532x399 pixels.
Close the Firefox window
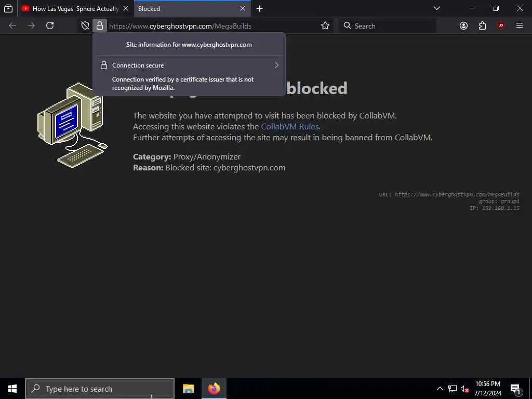pos(520,8)
